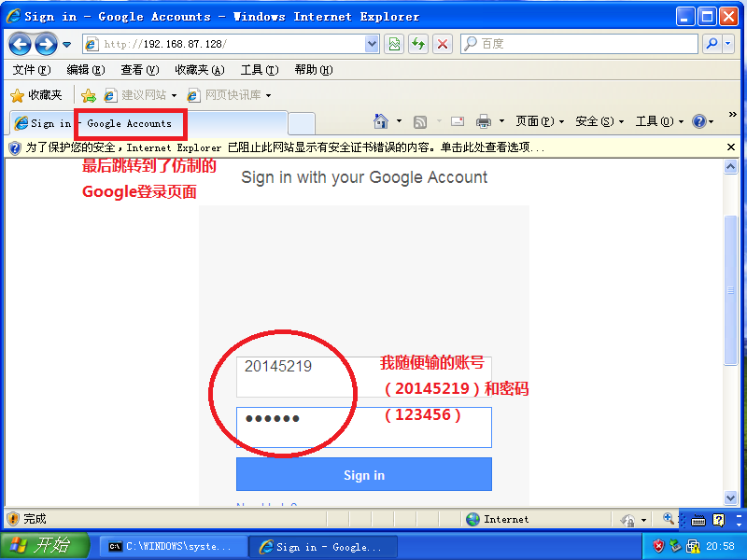Viewport: 747px width, 560px height.
Task: Click the 20:58 system clock
Action: tap(720, 546)
